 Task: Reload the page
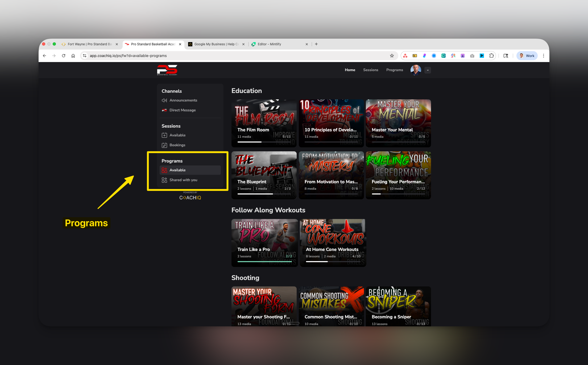click(64, 56)
